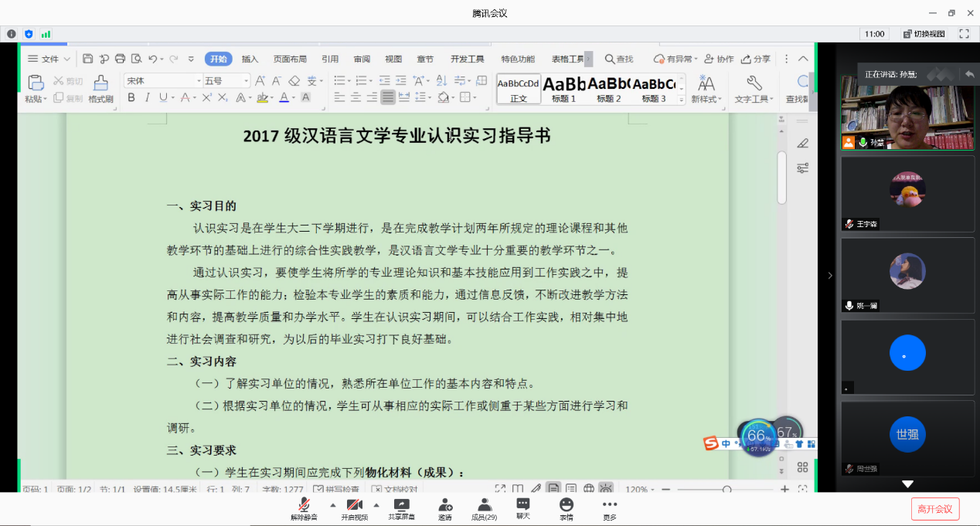
Task: Toggle the 拼写检查 spell check checkbox
Action: (x=318, y=489)
